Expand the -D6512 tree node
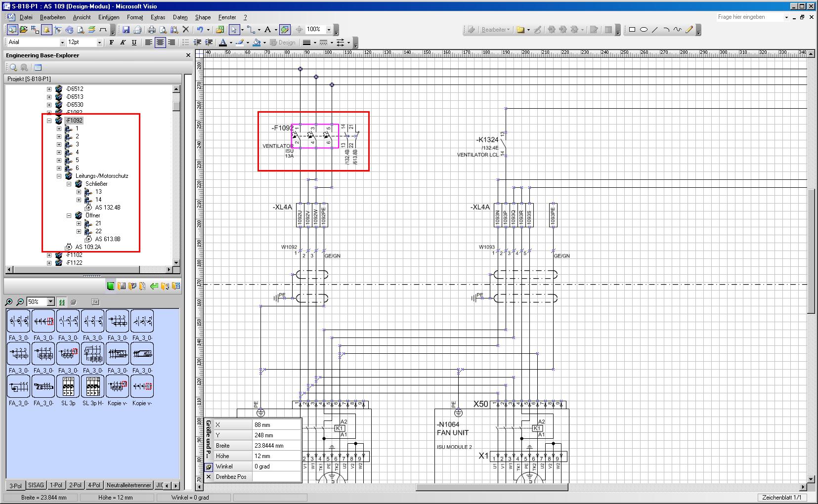 [49, 89]
